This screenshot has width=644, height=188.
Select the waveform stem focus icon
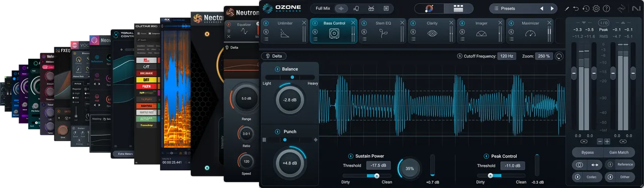[342, 9]
